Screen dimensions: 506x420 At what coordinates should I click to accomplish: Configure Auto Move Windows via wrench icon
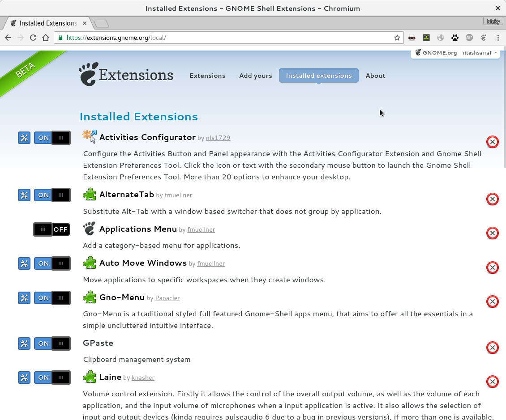point(24,263)
